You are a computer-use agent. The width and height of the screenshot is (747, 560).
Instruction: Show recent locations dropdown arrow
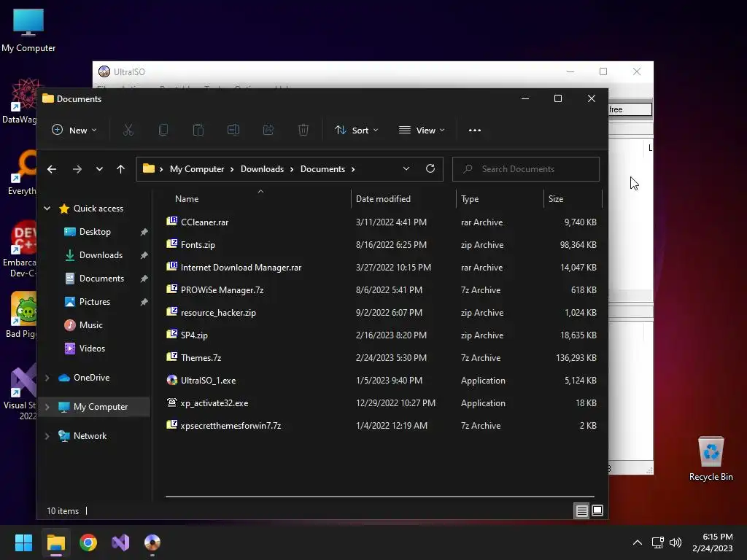(x=99, y=169)
